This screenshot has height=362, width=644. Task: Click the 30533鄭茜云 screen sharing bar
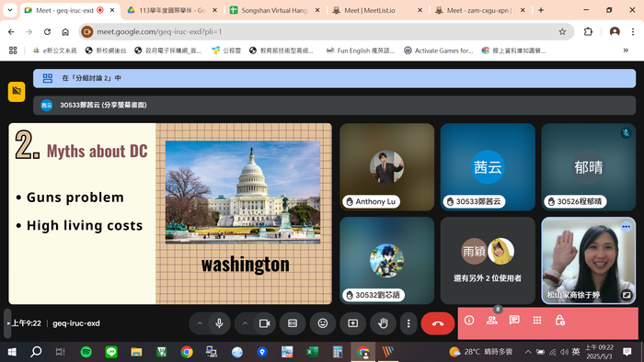click(x=334, y=106)
